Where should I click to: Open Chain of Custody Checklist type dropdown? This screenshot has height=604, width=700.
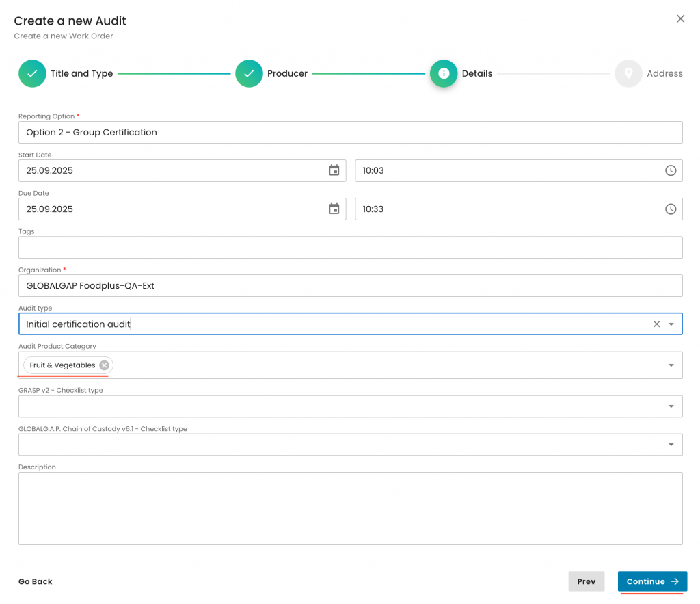(671, 445)
